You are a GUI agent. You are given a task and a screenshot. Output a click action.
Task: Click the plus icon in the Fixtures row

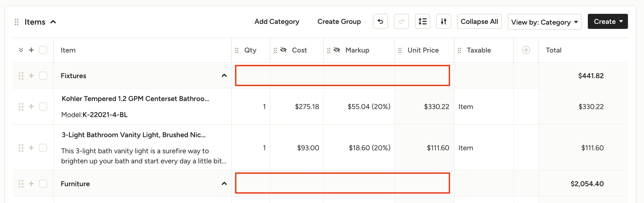pos(31,76)
